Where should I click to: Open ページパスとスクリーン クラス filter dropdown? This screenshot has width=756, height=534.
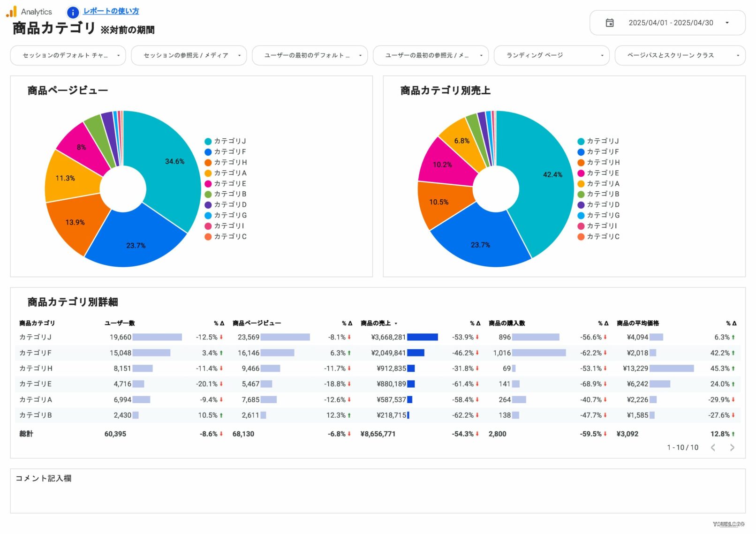(680, 55)
